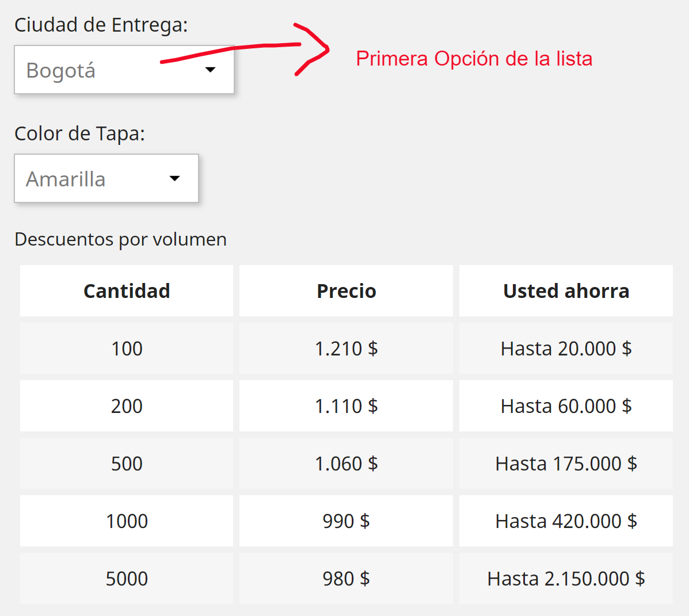Click the quantity 5000 cell
Image resolution: width=689 pixels, height=616 pixels.
click(127, 578)
